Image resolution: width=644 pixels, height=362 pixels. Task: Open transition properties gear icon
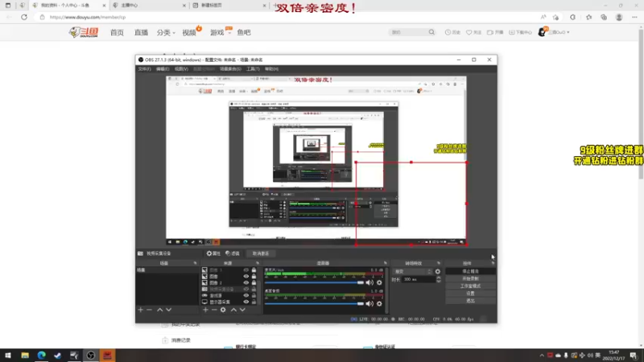pos(437,272)
